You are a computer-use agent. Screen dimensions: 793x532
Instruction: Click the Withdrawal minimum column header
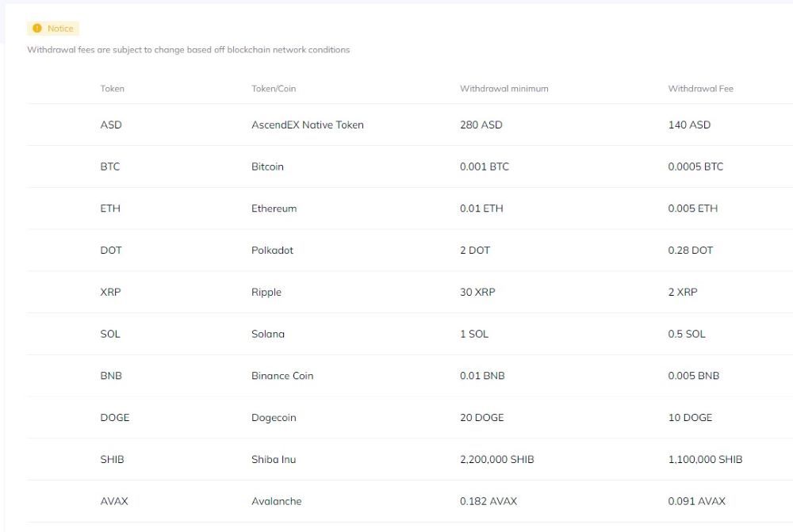click(x=504, y=89)
